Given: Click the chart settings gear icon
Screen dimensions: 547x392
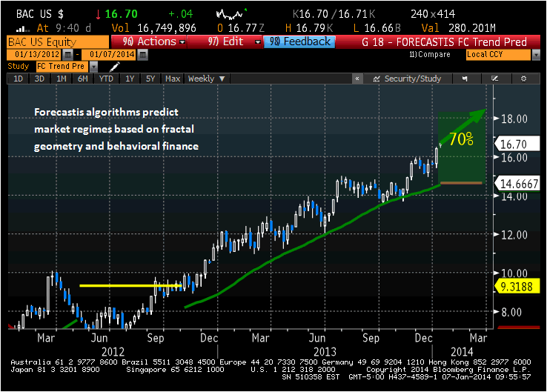Looking at the screenshot, I should pyautogui.click(x=523, y=79).
